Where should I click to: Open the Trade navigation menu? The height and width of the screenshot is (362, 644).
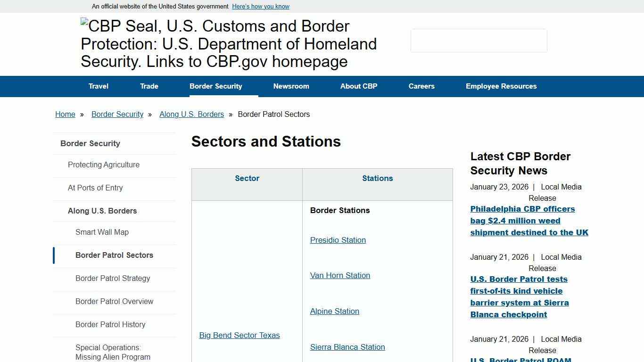149,86
